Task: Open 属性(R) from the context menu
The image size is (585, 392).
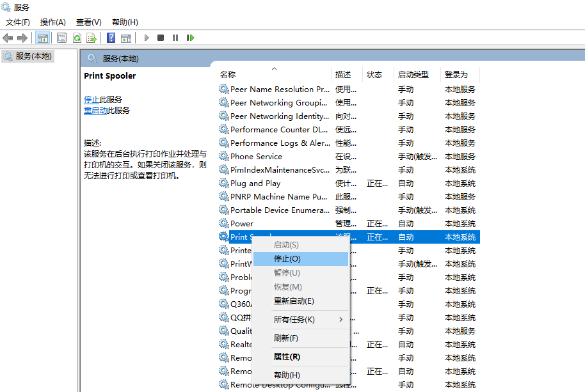Action: (287, 357)
